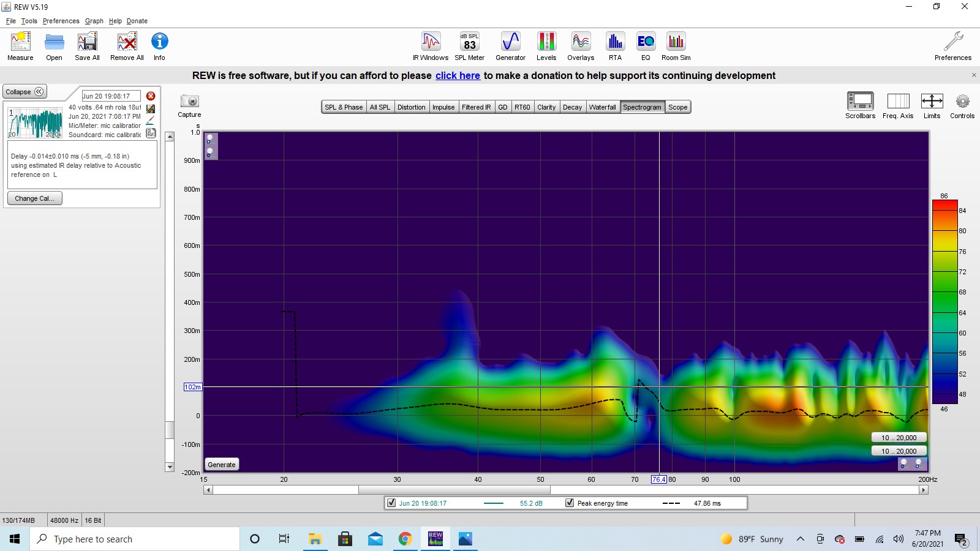The image size is (980, 551).
Task: Open the Overlays window
Action: 581,42
